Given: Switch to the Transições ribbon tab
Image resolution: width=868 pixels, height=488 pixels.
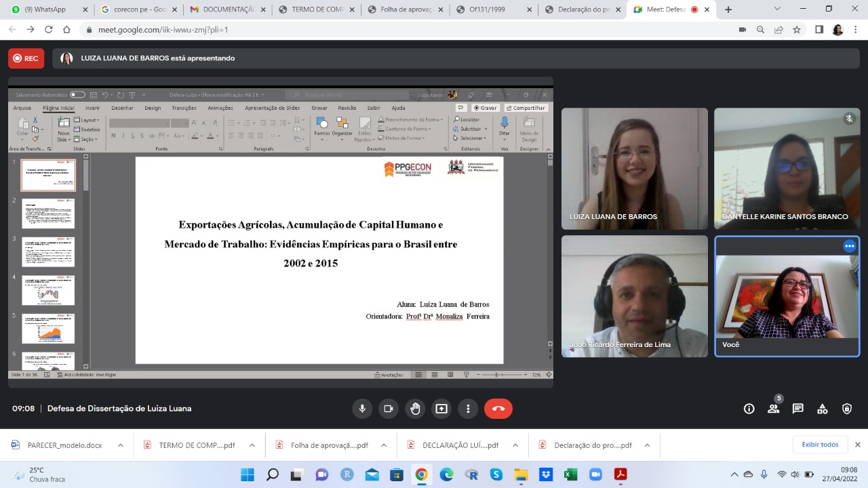Looking at the screenshot, I should click(184, 108).
